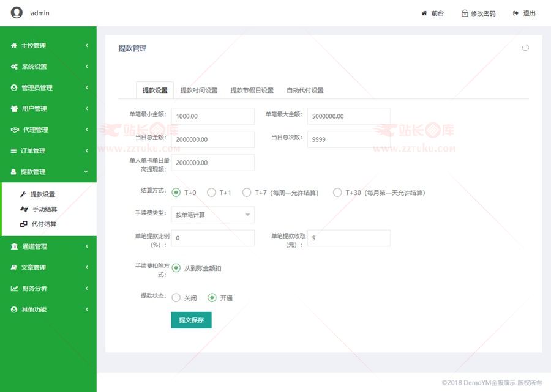551x392 pixels.
Task: Click the lock icon for 修改密码
Action: [465, 13]
